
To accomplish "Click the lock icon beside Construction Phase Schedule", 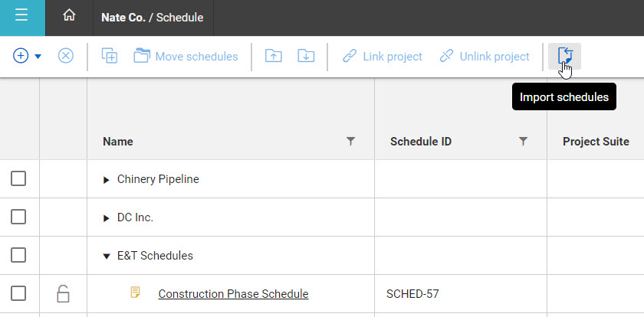I will coord(64,293).
